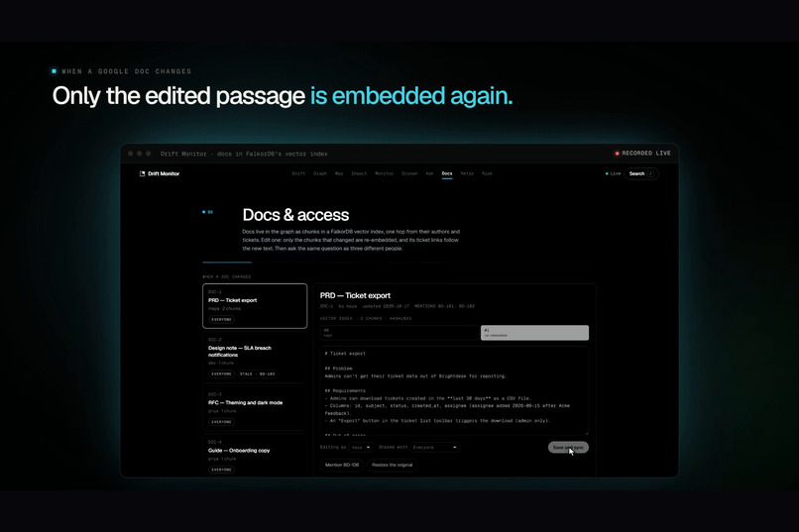799x532 pixels.
Task: Open the Drift nav tab
Action: (x=298, y=173)
